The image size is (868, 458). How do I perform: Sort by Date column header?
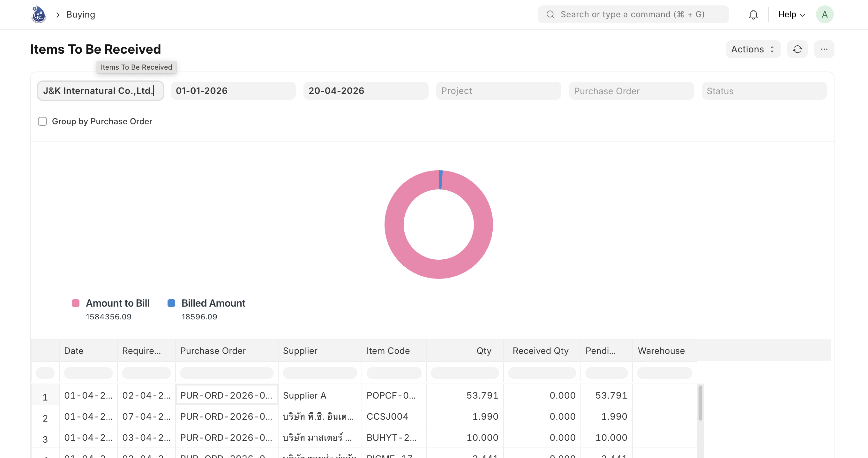point(88,351)
